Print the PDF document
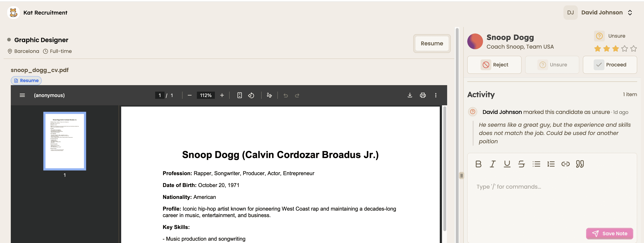 (423, 95)
